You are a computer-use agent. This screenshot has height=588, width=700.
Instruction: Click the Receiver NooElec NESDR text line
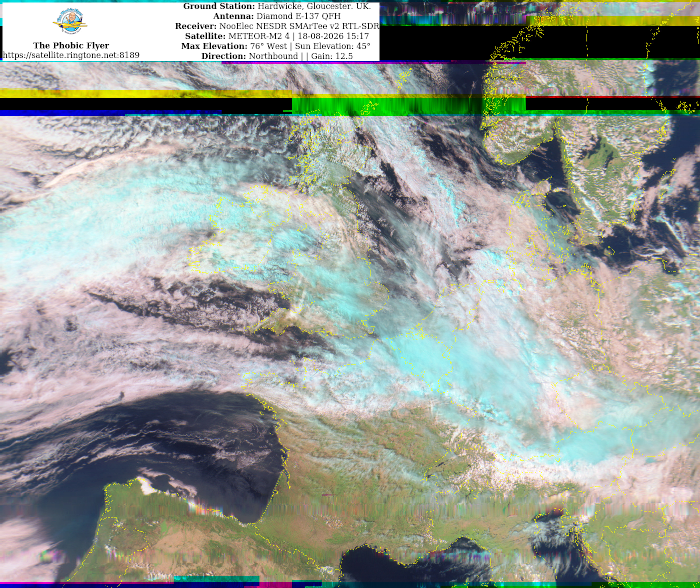(277, 26)
